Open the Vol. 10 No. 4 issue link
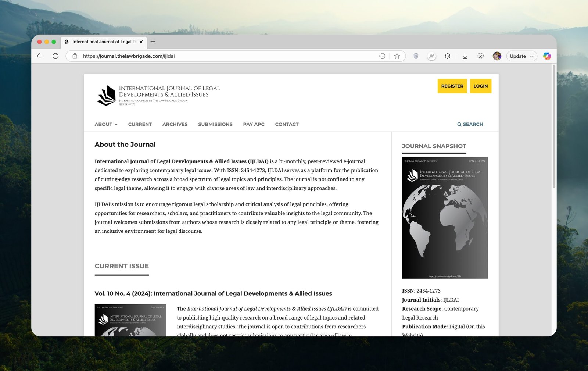The image size is (588, 371). 213,293
